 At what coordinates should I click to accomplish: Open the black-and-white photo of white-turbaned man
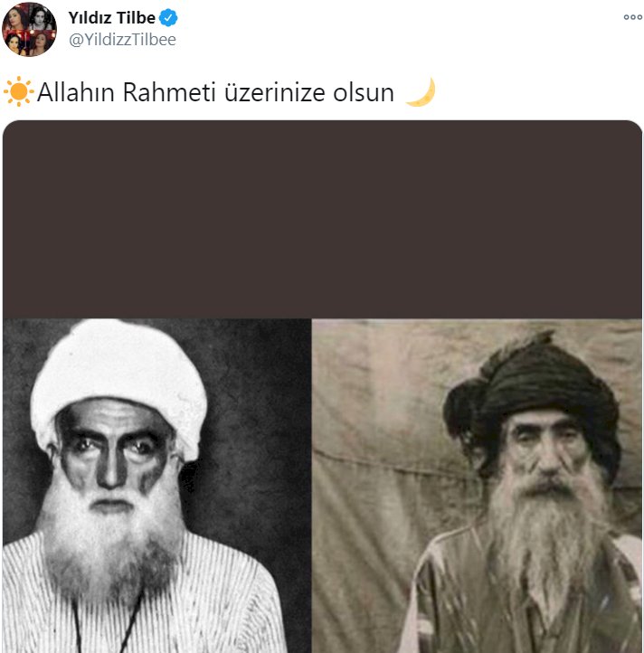[156, 486]
